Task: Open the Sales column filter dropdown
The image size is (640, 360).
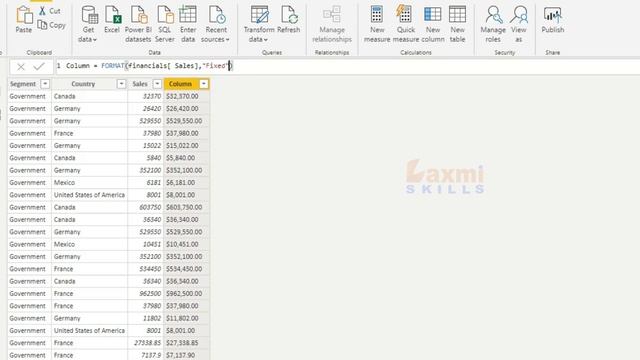Action: pyautogui.click(x=157, y=84)
